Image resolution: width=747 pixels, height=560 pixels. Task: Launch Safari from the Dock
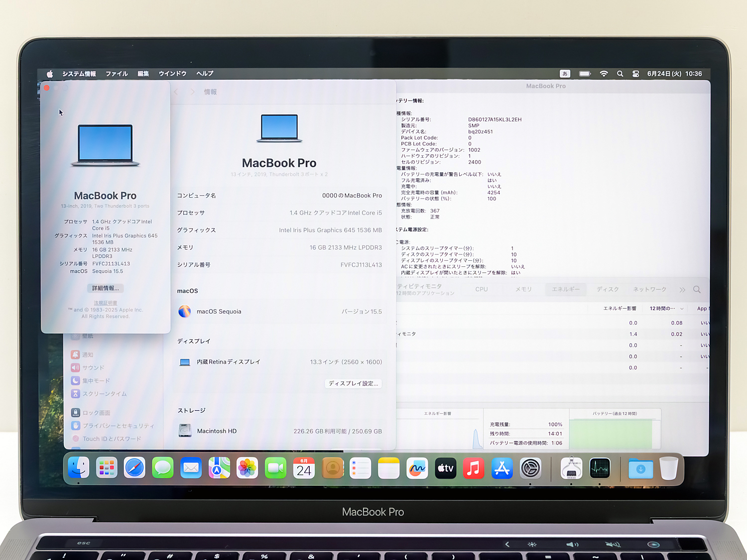point(134,468)
